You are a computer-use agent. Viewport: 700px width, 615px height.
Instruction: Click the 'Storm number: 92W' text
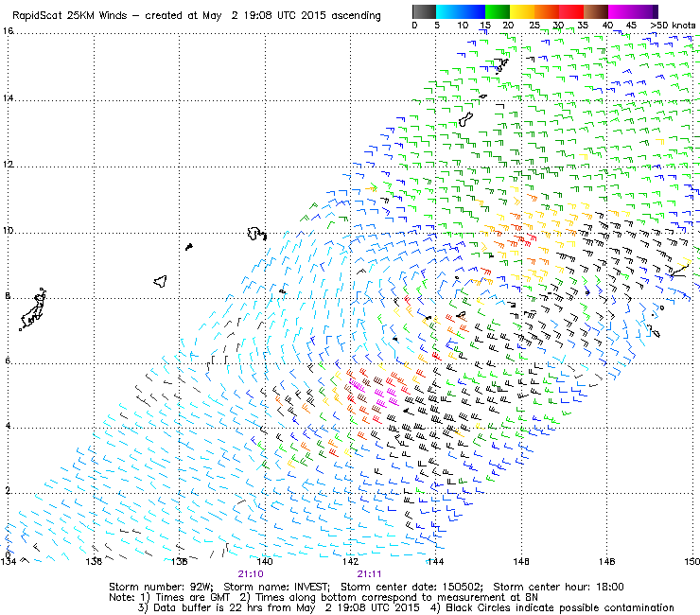click(161, 587)
